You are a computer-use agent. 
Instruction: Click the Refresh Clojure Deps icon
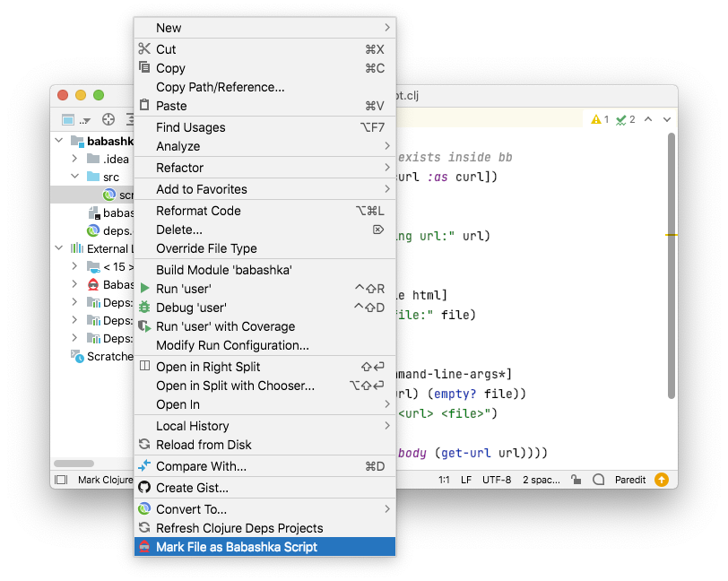[x=144, y=527]
